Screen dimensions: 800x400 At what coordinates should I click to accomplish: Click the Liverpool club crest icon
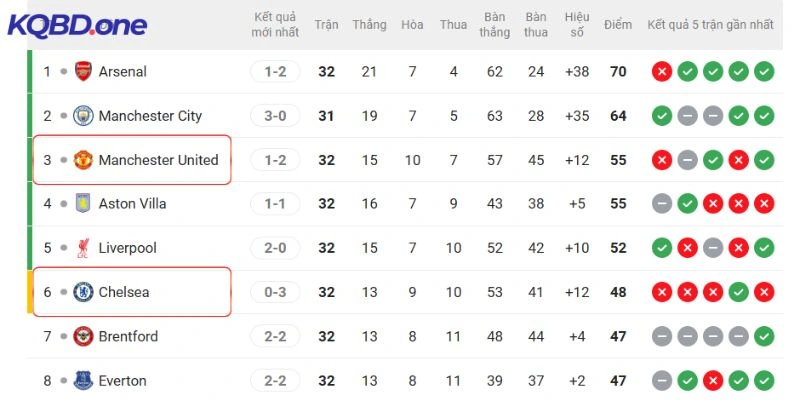(x=83, y=248)
